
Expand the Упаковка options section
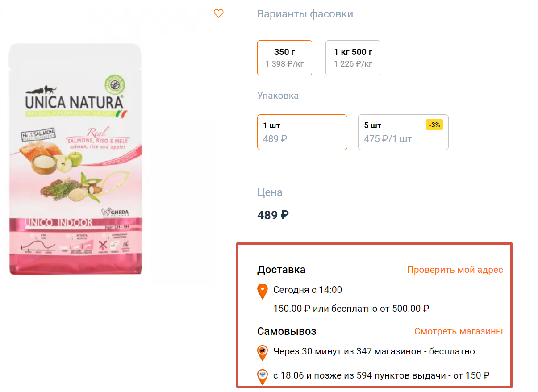tap(278, 95)
